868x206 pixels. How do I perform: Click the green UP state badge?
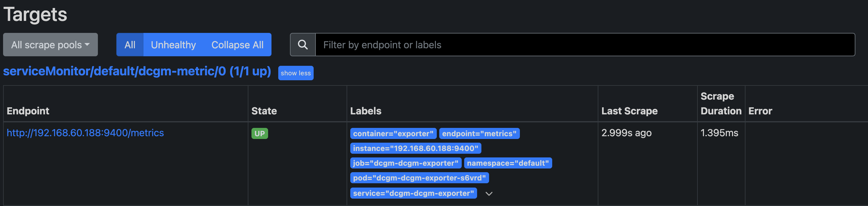click(259, 134)
